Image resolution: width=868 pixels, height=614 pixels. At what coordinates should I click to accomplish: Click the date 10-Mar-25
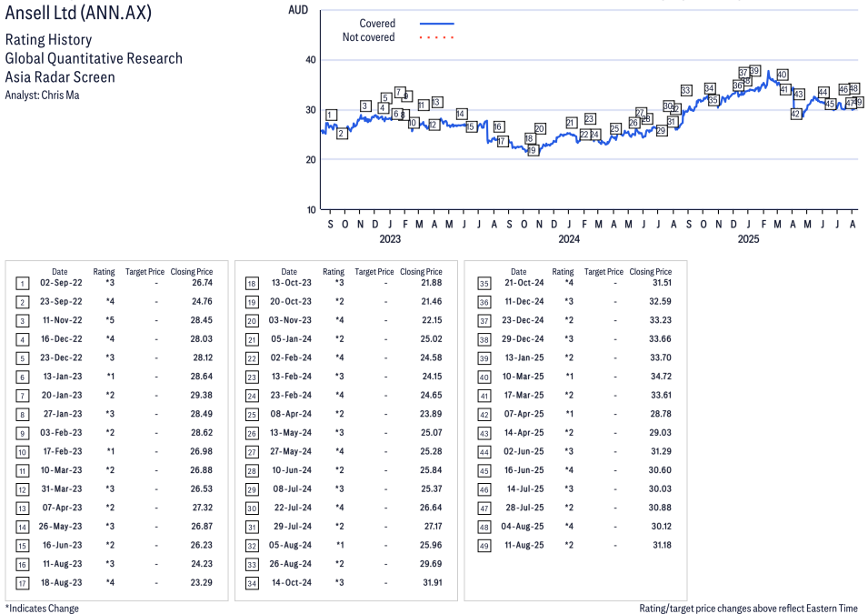[524, 377]
